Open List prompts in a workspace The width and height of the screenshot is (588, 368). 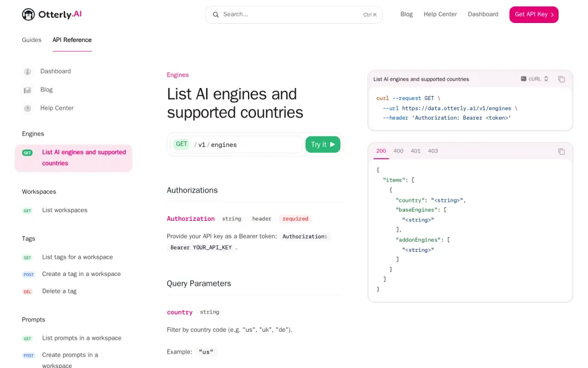[82, 338]
